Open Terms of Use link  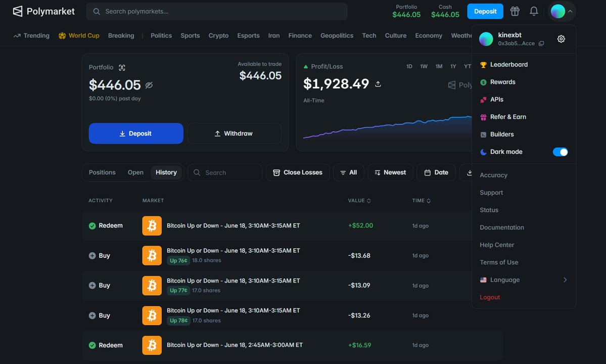point(499,262)
